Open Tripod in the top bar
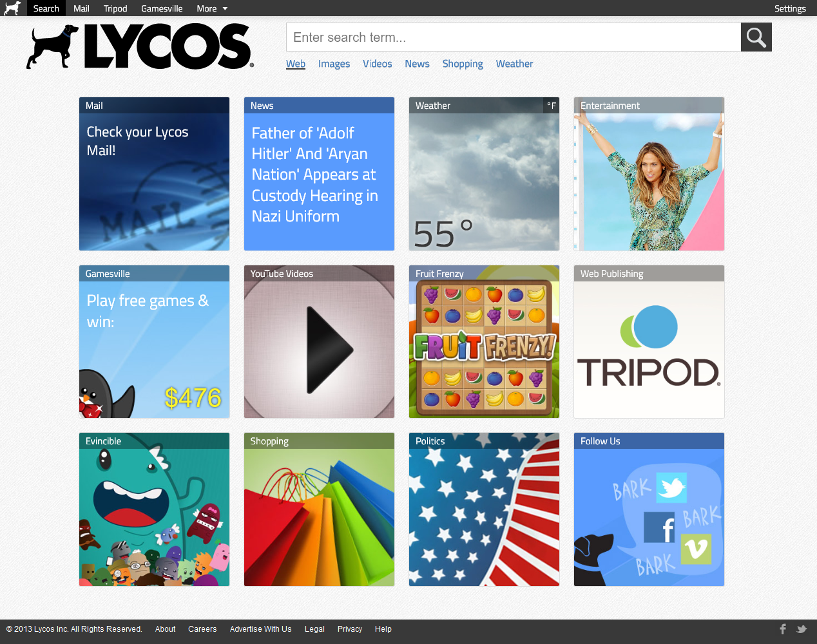Screen dimensions: 817x644 tap(115, 8)
